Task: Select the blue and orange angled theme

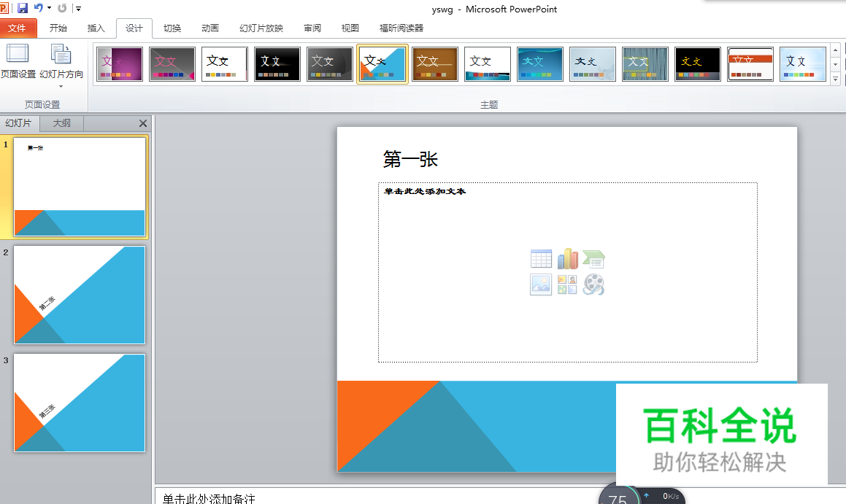Action: coord(382,64)
